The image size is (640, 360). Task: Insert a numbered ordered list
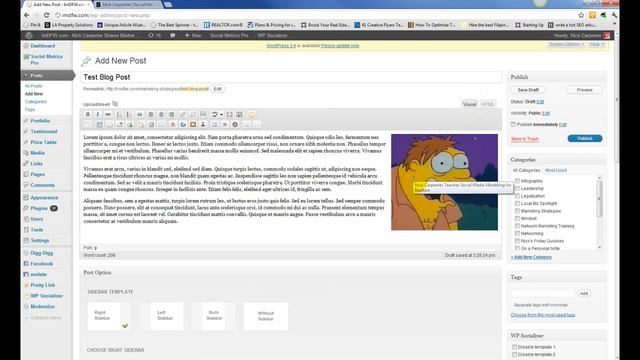[129, 114]
